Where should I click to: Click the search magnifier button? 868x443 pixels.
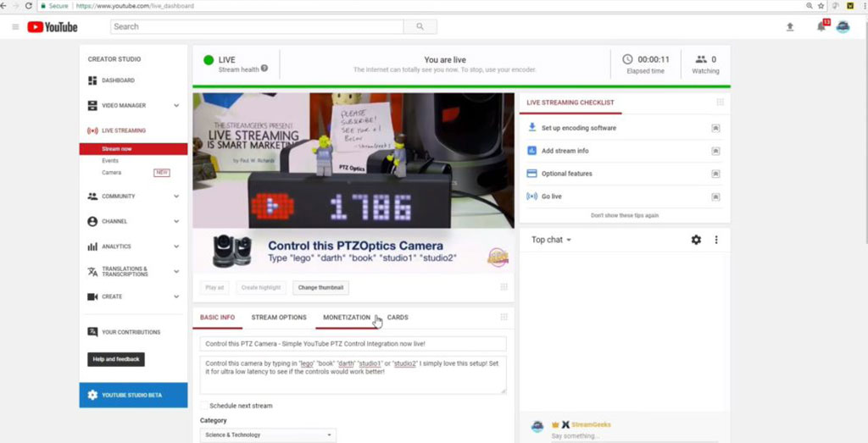[420, 26]
